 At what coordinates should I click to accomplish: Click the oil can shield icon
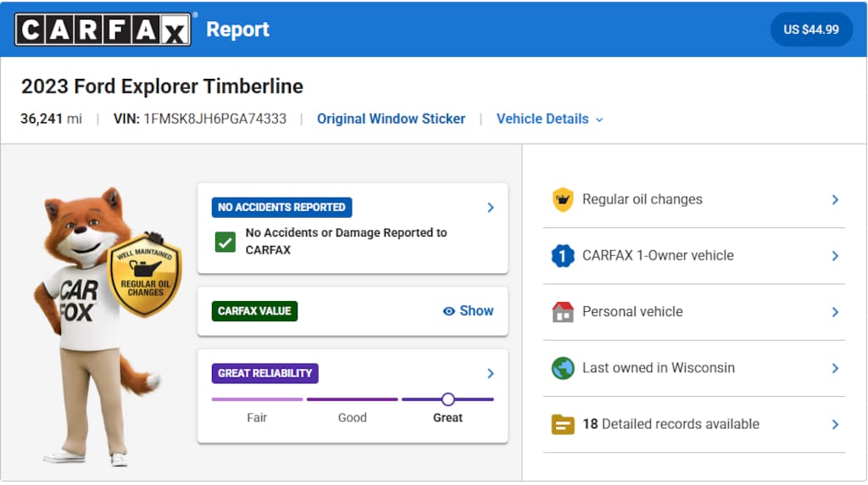pyautogui.click(x=563, y=200)
